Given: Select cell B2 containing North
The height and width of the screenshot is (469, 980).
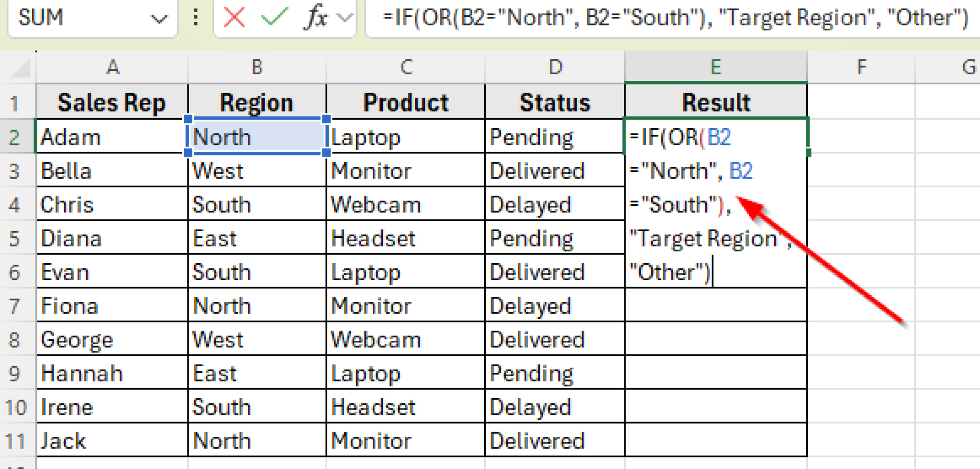Looking at the screenshot, I should click(x=257, y=137).
